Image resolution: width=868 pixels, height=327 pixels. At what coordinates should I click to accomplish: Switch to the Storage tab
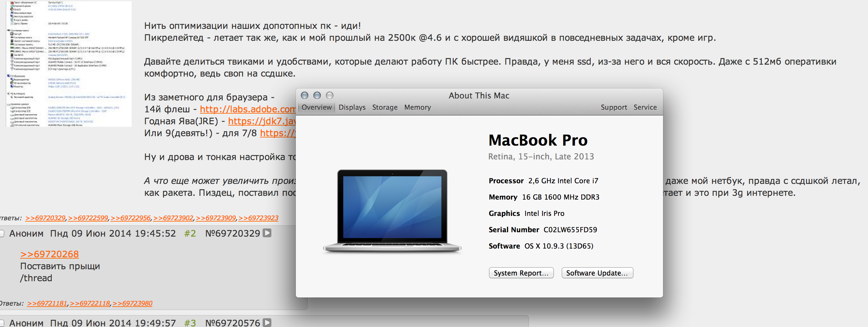tap(385, 107)
